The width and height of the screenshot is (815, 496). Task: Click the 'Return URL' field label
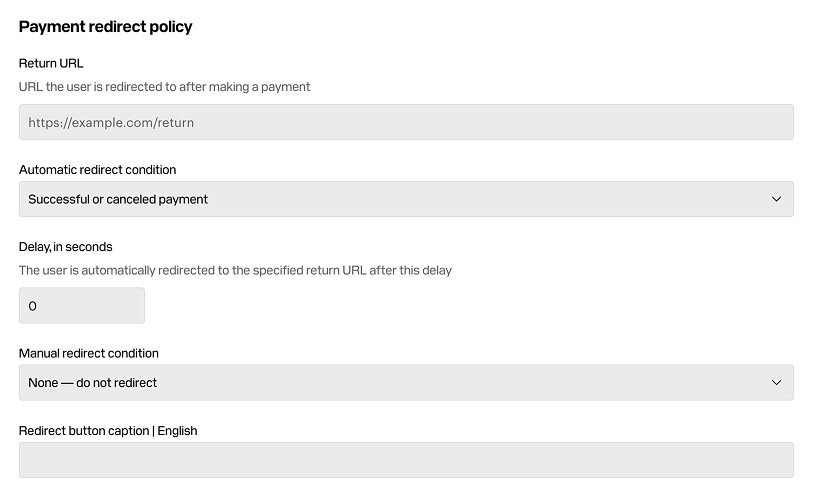(x=51, y=63)
